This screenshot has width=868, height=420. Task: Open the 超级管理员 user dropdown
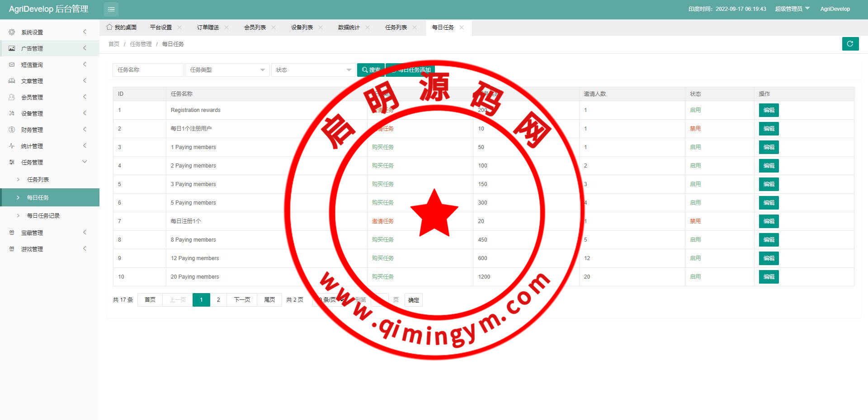[792, 9]
